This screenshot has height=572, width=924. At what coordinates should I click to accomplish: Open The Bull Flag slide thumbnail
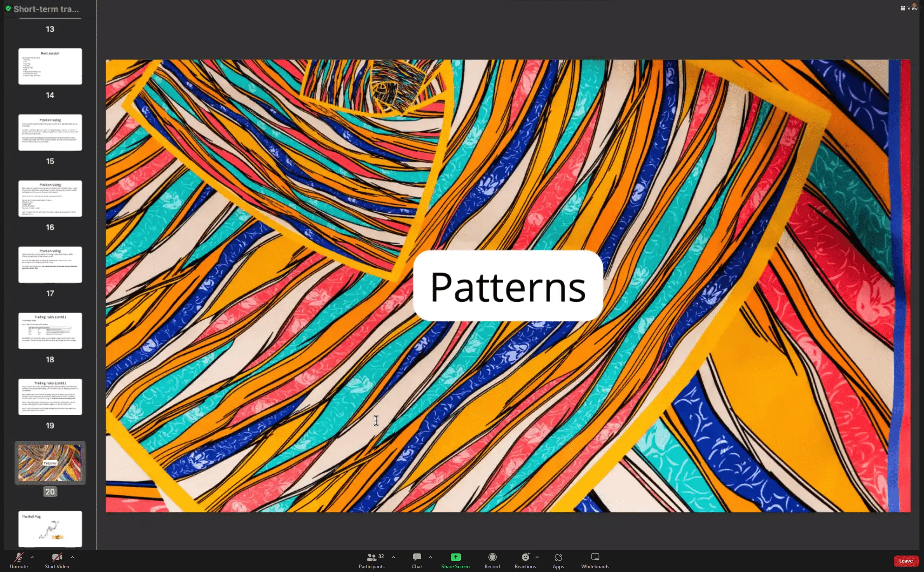coord(50,529)
